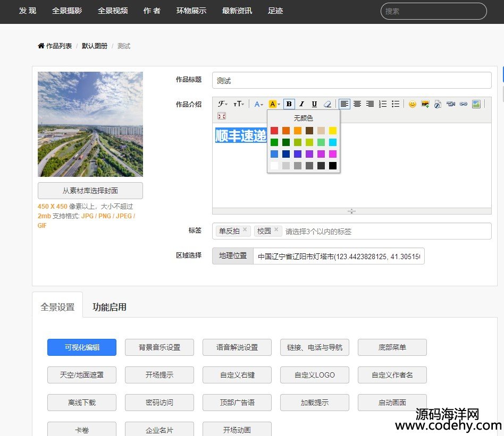Remove the 校园 tag with its x
Screen dimensions: 504x436
click(x=276, y=229)
